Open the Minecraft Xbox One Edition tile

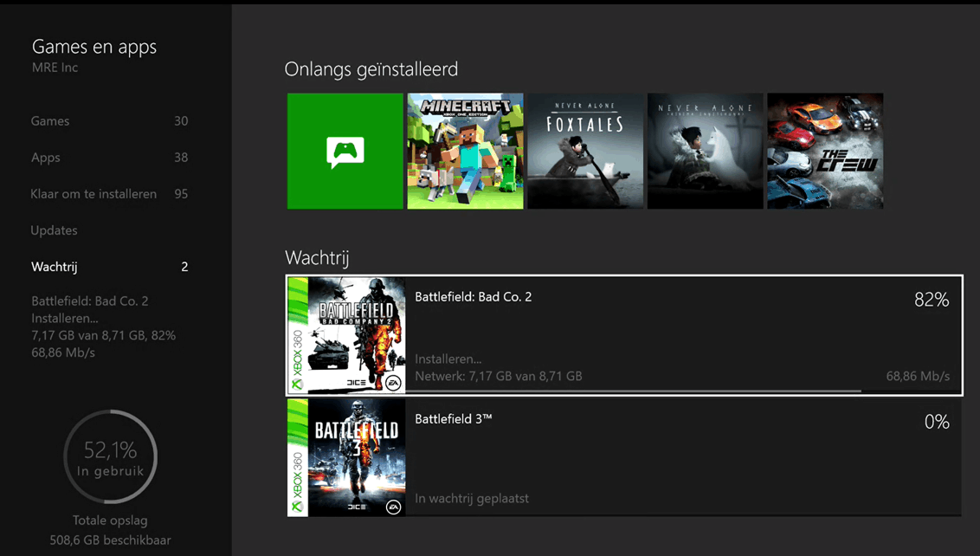point(465,152)
